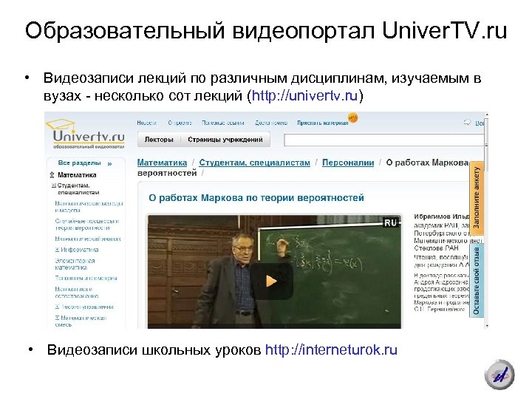Expand the Теория управления sidebar node
This screenshot has width=532, height=399.
(58, 307)
